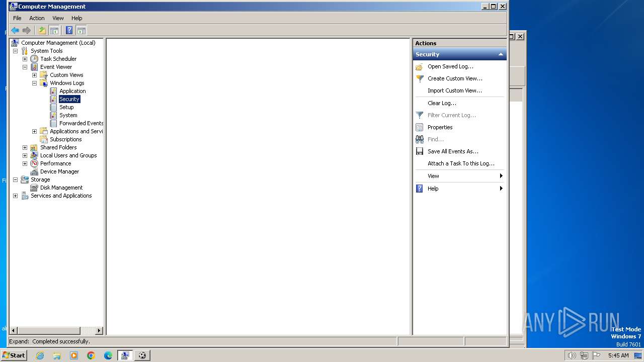Click the Application log icon
Viewport: 644px width, 362px height.
[53, 91]
